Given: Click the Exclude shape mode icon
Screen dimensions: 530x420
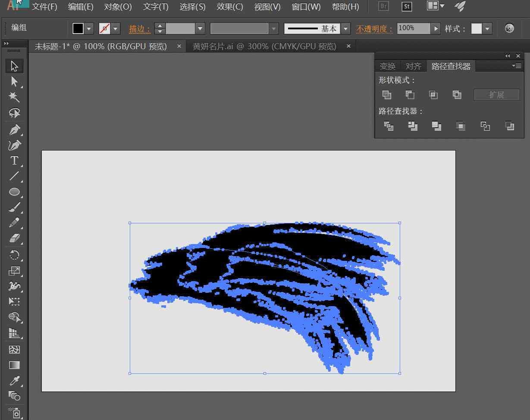Looking at the screenshot, I should 457,95.
